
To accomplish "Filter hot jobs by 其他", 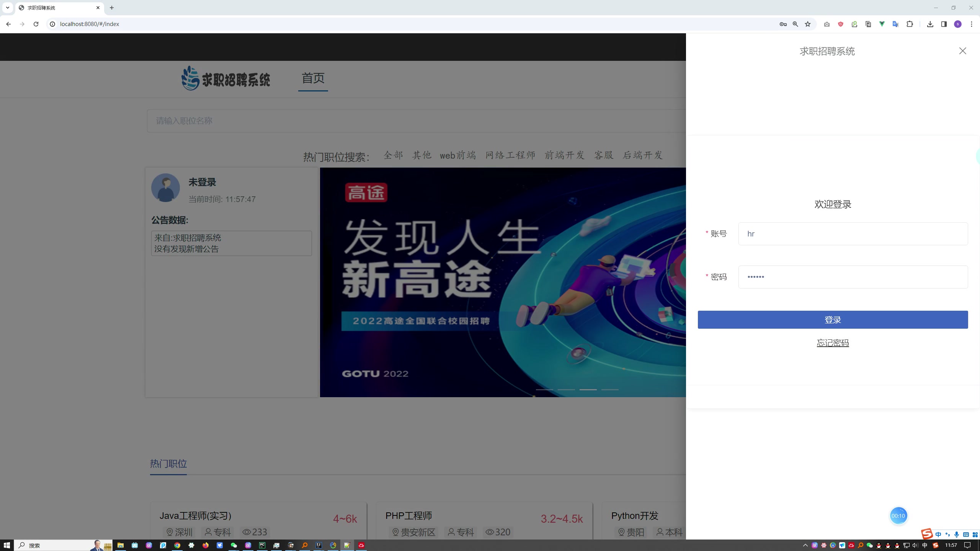I will click(x=422, y=155).
